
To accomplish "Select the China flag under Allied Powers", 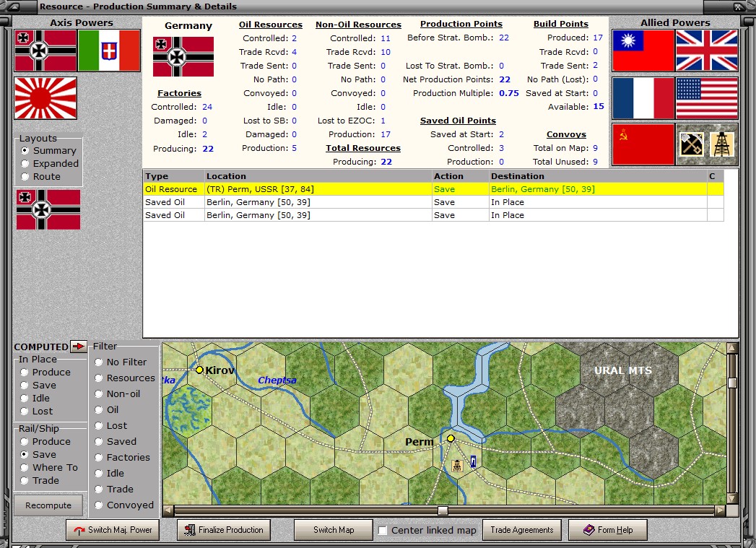I will [x=643, y=51].
